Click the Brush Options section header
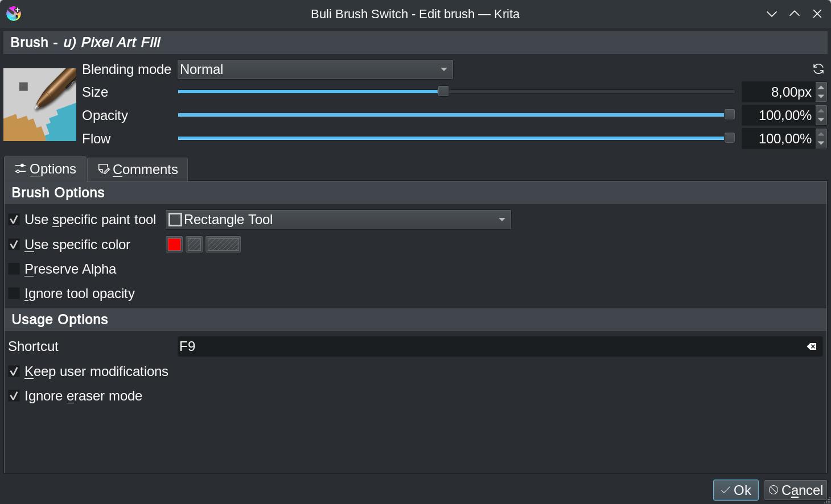831x504 pixels. [415, 193]
